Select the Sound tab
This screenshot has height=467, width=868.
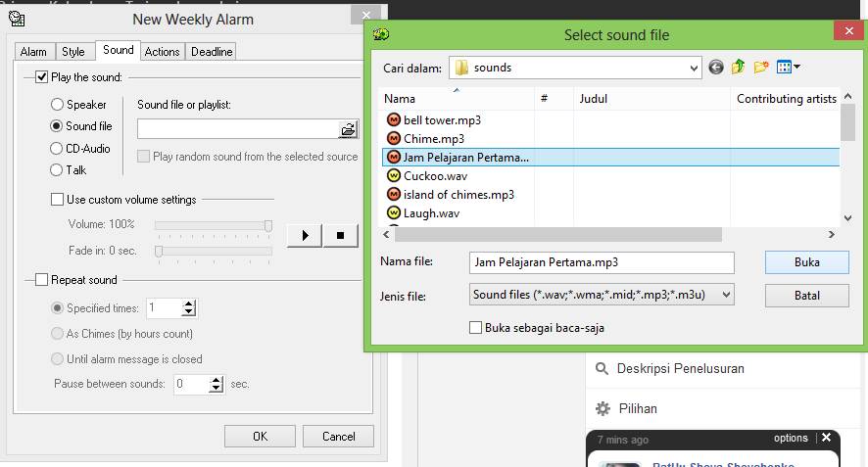pyautogui.click(x=118, y=50)
